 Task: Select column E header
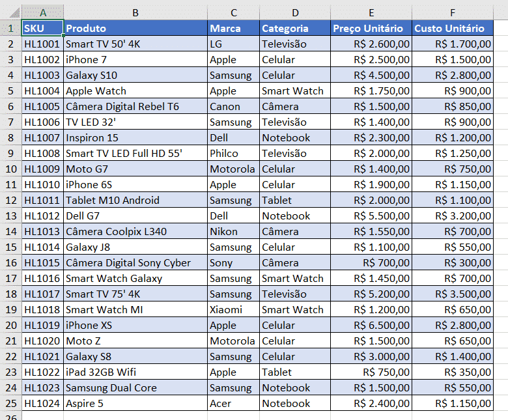tap(371, 12)
